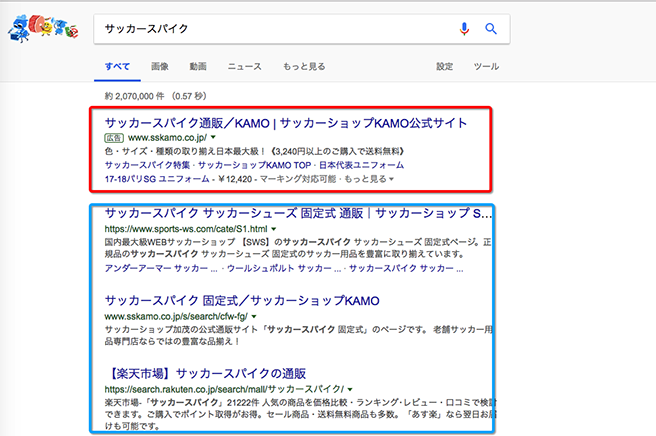This screenshot has height=436, width=656.
Task: Click the magnifying glass search button
Action: 491,29
